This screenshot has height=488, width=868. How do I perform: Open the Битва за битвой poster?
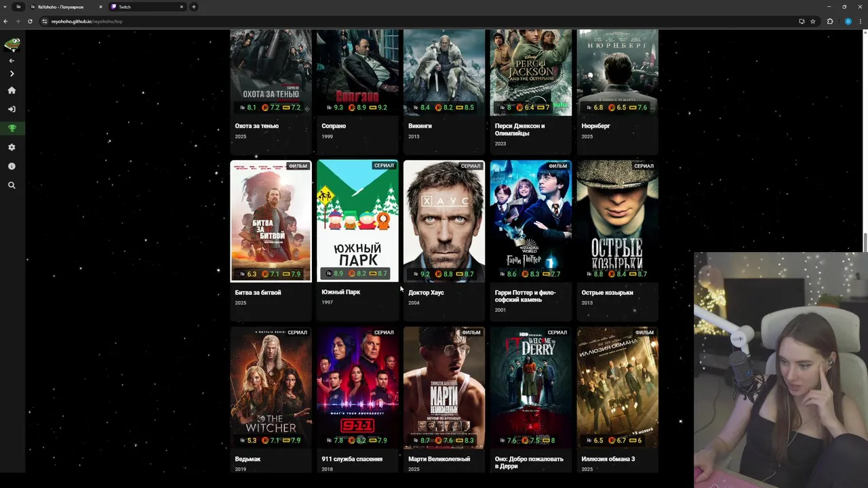[271, 221]
